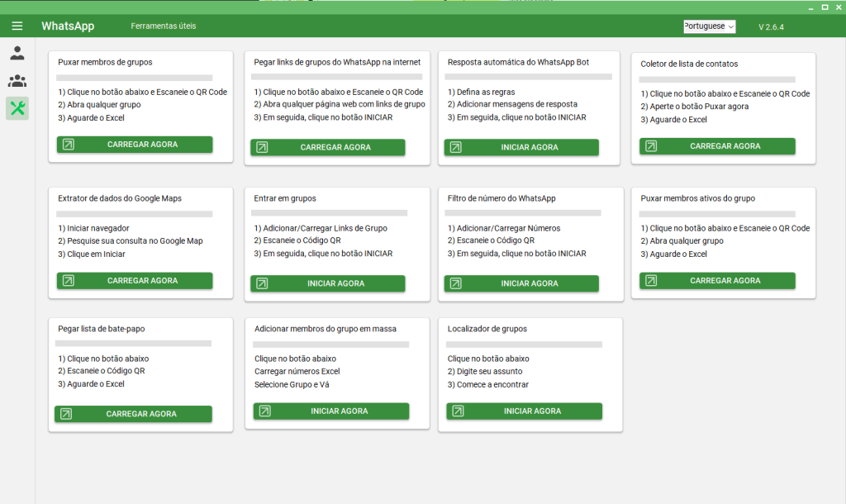Screen dimensions: 846x504
Task: Open the Portuguese language dropdown
Action: 709,26
